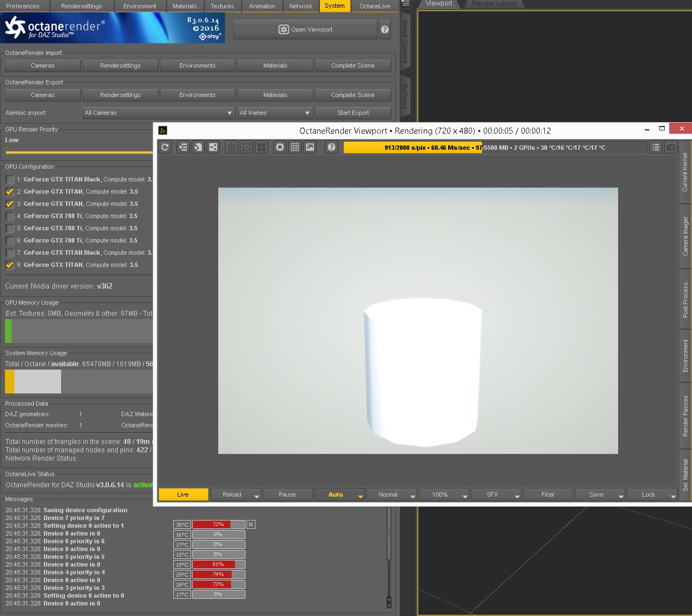Click the list view icon beside render stats
The image size is (692, 616).
(656, 147)
